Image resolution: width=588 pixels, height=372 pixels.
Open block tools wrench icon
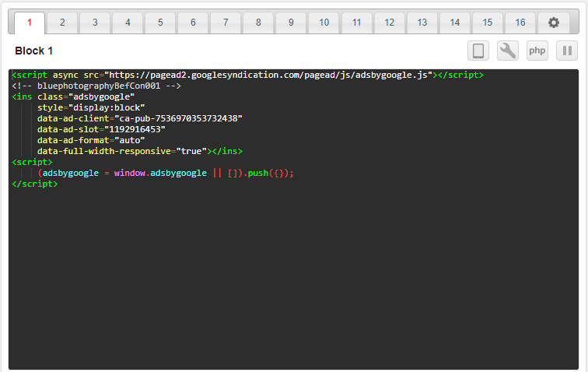tap(508, 51)
